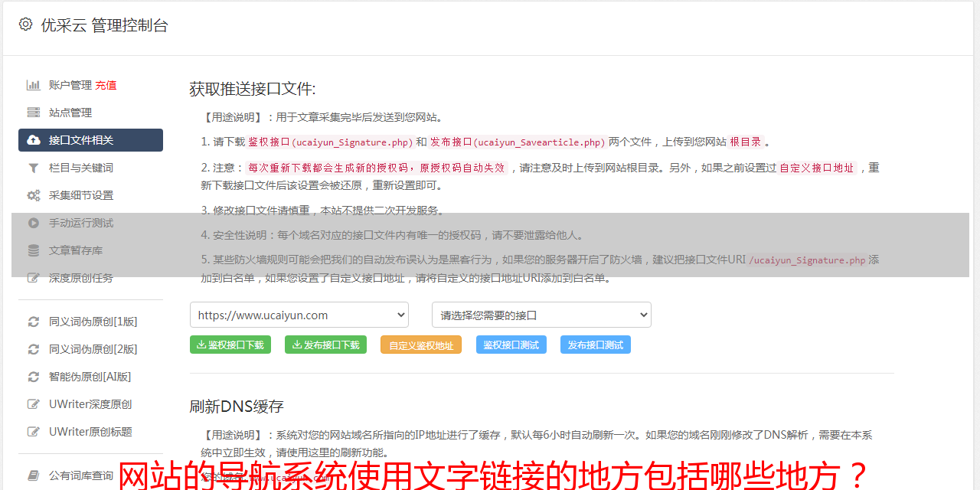The width and height of the screenshot is (980, 490).
Task: Click the blue 发布接口测试 button
Action: coord(596,345)
